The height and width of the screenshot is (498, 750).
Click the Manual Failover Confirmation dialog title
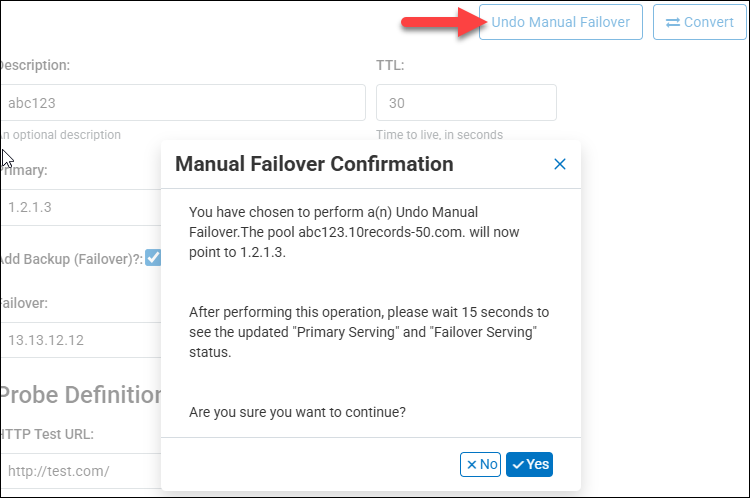pos(314,164)
